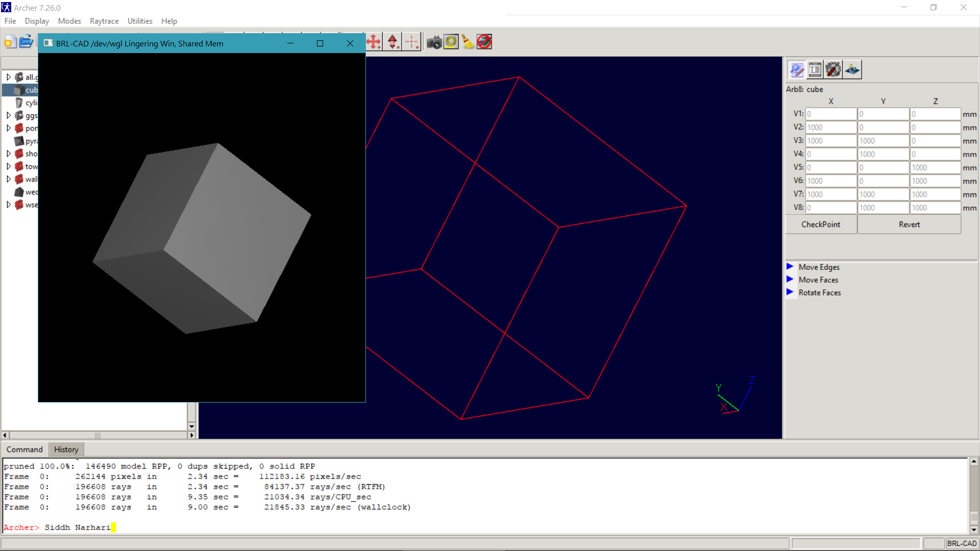Clear the display with the broom icon
The image size is (980, 551).
tap(468, 42)
